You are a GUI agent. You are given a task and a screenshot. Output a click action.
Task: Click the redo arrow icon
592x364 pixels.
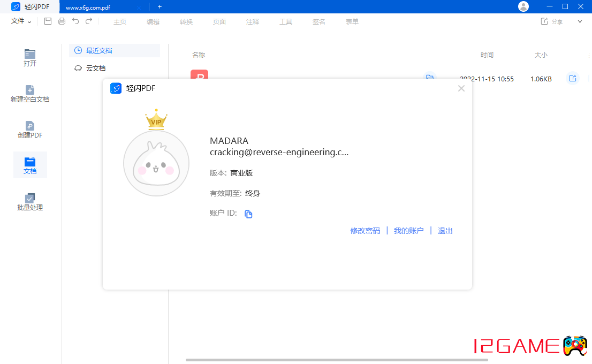[89, 21]
